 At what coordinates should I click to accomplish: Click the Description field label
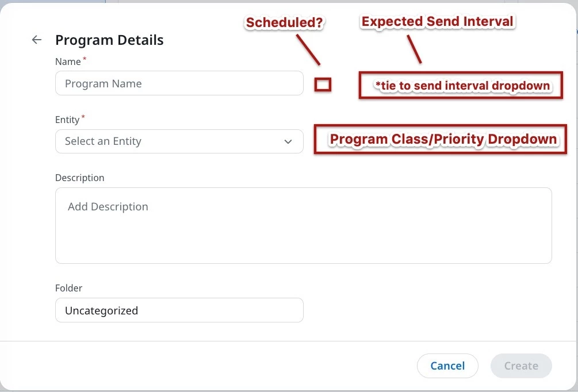click(79, 178)
